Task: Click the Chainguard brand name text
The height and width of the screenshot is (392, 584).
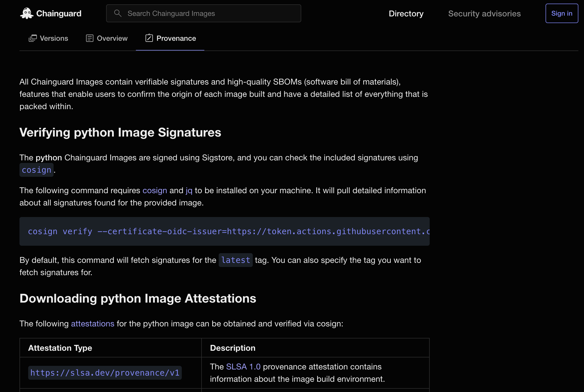Action: click(59, 13)
